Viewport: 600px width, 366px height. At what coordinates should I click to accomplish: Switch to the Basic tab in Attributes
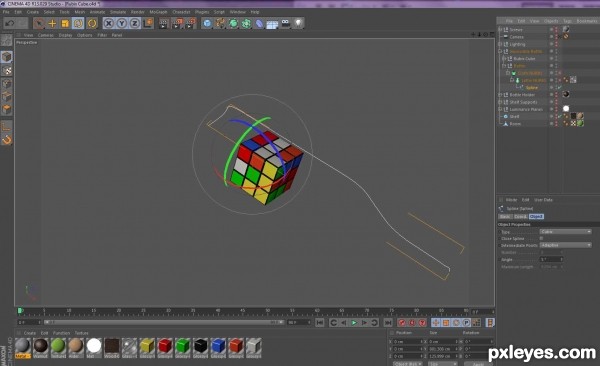pyautogui.click(x=505, y=217)
